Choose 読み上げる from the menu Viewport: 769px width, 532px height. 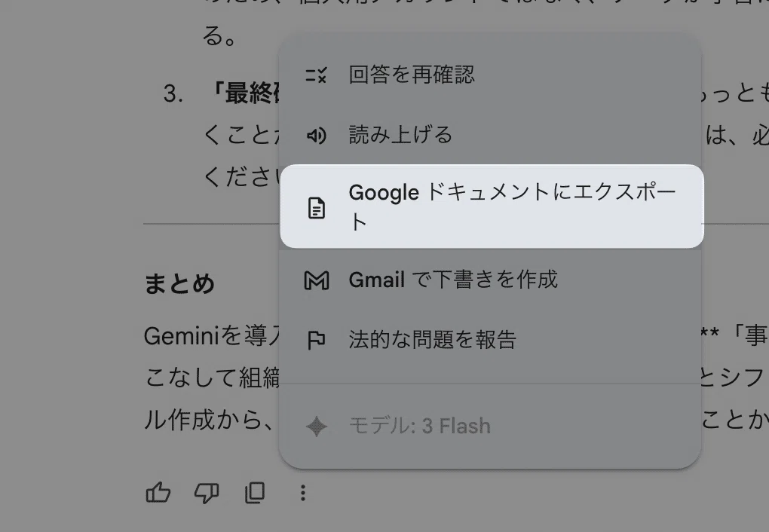point(400,135)
